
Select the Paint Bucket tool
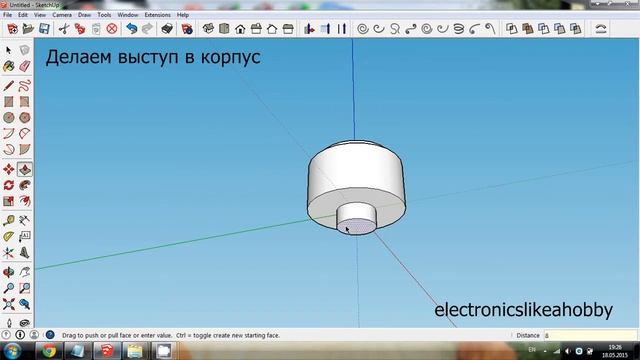pos(9,66)
